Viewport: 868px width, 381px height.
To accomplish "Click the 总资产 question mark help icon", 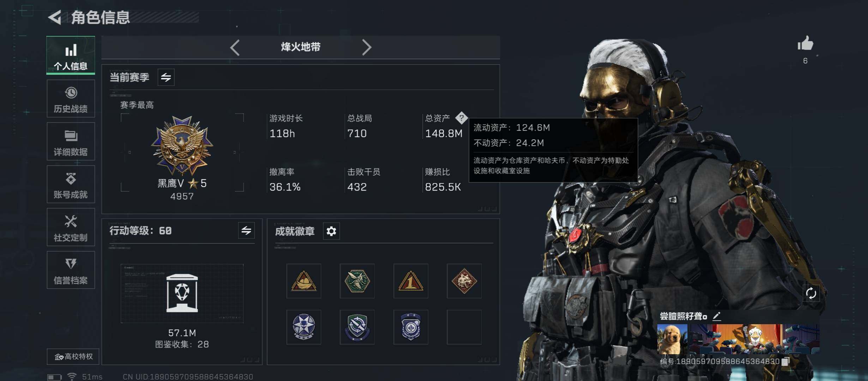I will 461,118.
